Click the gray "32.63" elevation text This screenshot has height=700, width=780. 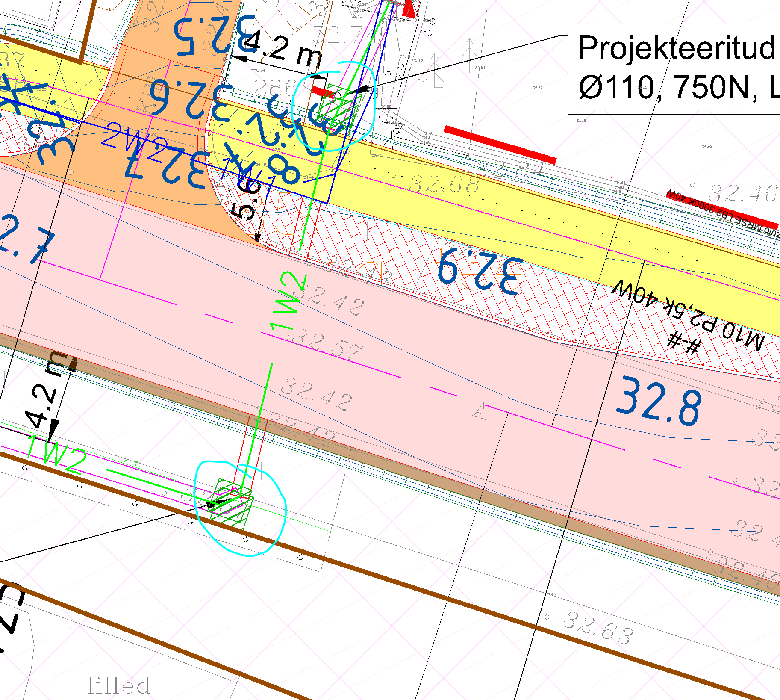(x=598, y=627)
